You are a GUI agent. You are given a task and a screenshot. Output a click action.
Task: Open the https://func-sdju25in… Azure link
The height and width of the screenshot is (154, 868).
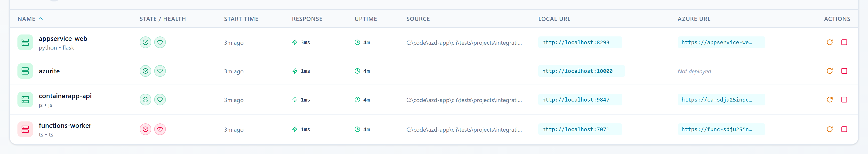point(721,129)
